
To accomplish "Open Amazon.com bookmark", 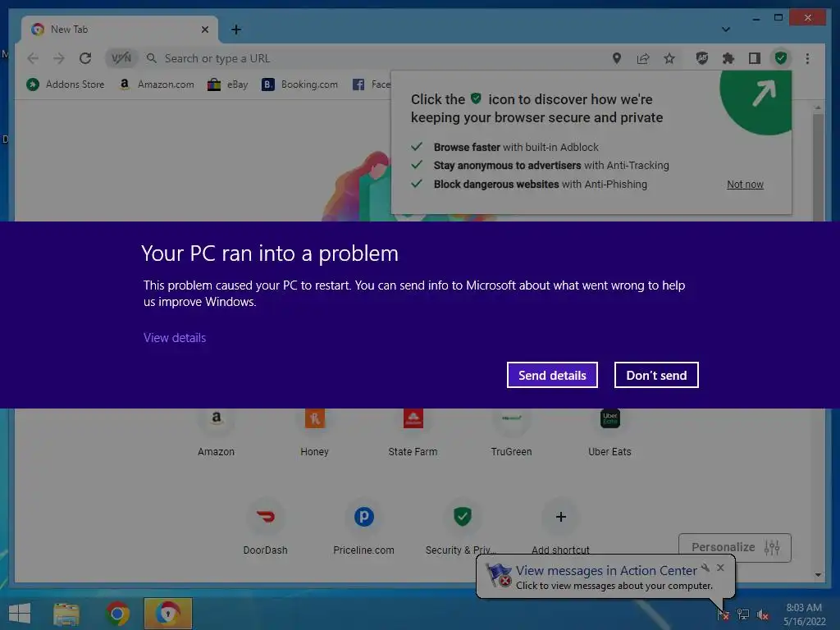I will coord(157,84).
